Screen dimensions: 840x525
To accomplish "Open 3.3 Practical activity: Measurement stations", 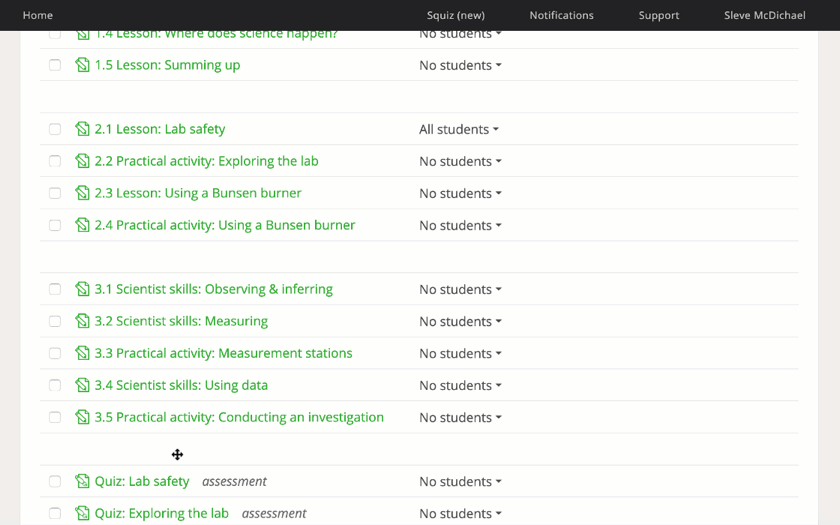I will (223, 353).
